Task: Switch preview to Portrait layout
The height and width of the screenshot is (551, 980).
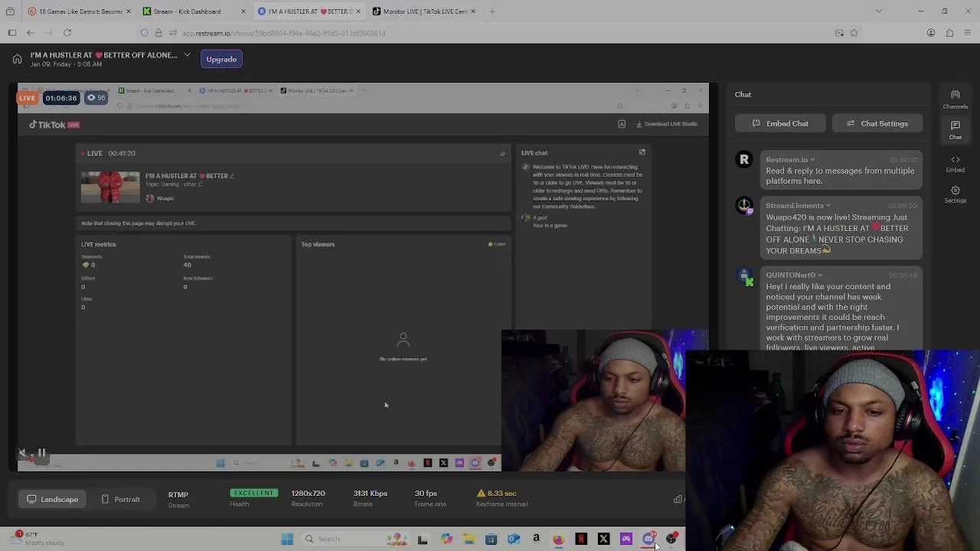Action: (120, 499)
